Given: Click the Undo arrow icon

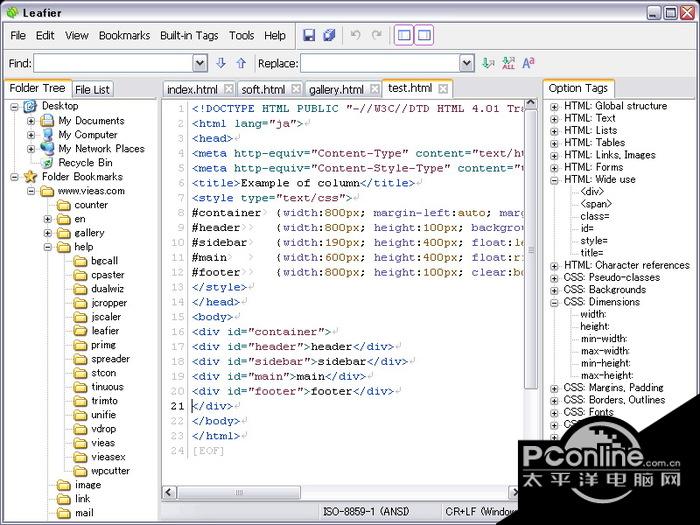Looking at the screenshot, I should click(x=355, y=35).
